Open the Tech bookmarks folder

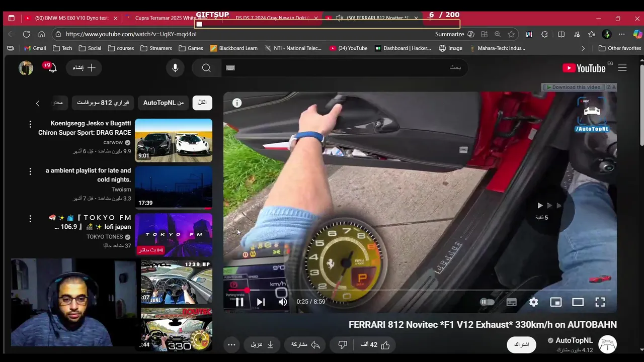(62, 48)
